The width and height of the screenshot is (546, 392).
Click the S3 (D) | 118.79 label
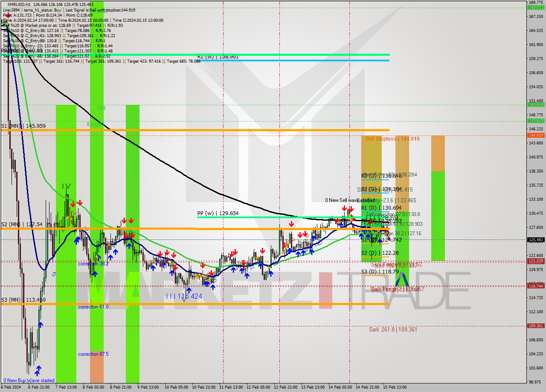(380, 271)
